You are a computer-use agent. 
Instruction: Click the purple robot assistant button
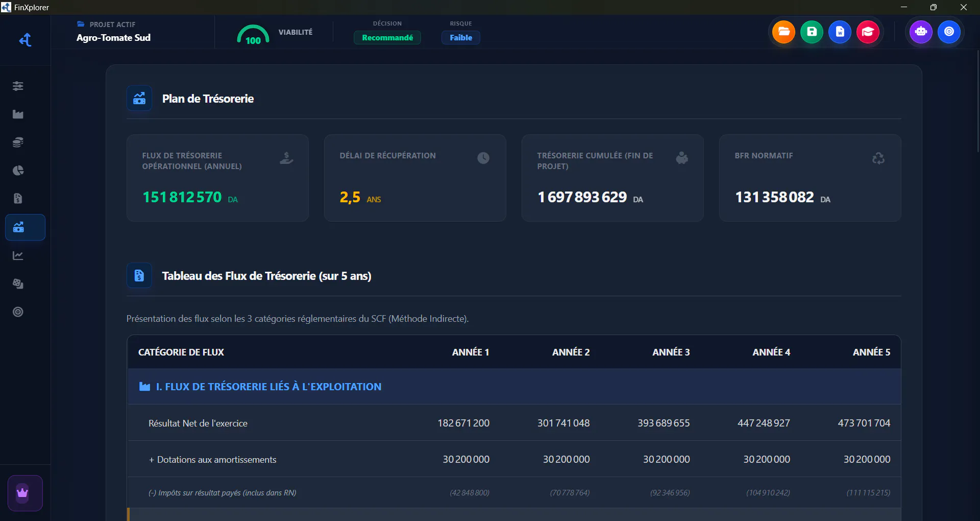coord(921,32)
